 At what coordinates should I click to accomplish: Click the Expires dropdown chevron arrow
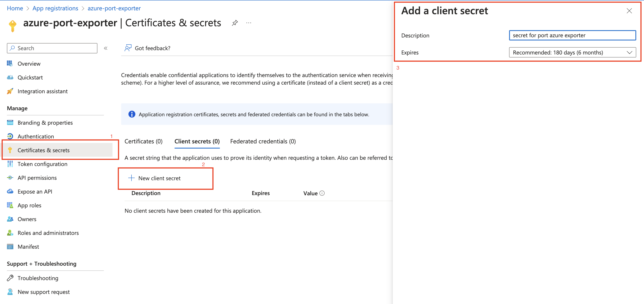coord(629,53)
